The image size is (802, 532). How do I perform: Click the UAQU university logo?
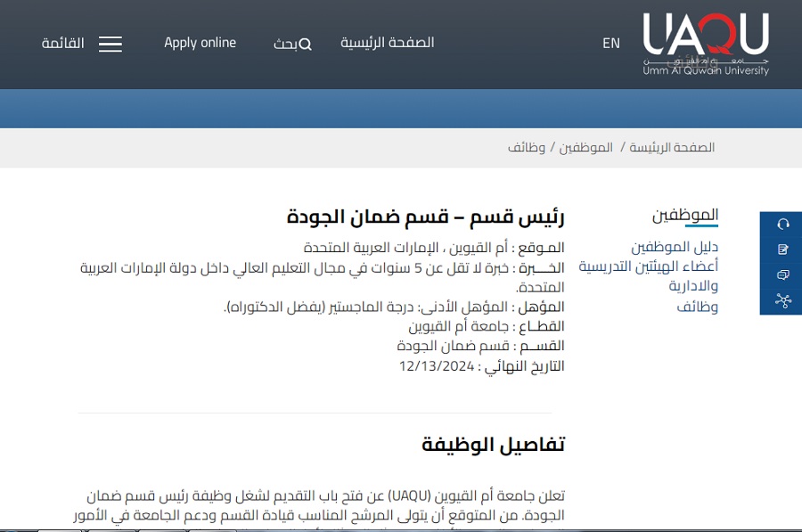point(706,44)
